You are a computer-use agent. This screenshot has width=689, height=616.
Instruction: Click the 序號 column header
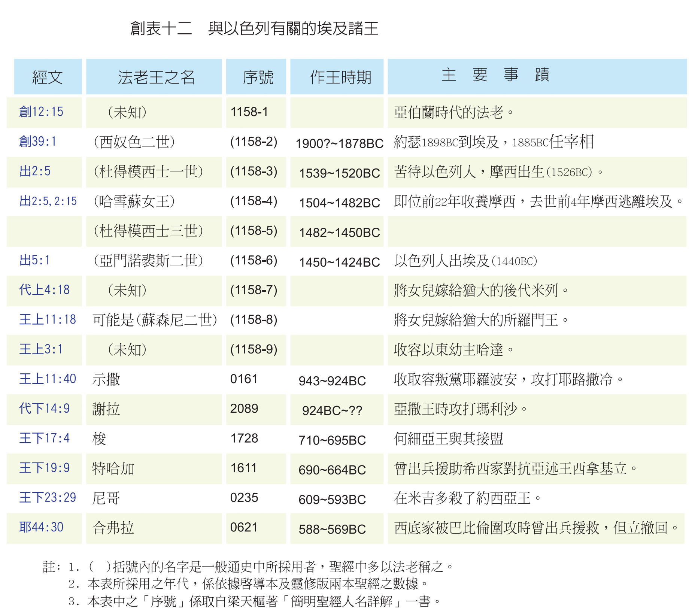[258, 77]
